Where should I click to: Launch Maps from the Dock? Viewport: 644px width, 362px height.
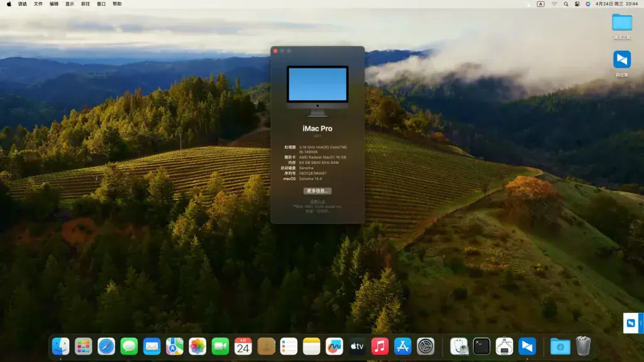pos(175,346)
